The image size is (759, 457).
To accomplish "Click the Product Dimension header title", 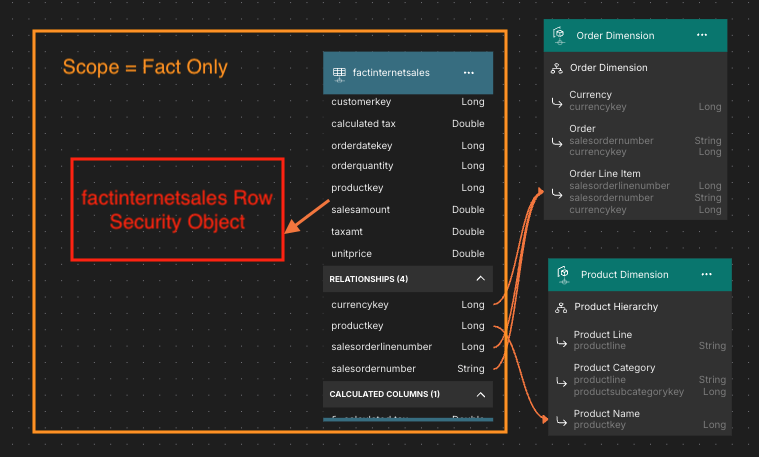I will coord(624,274).
